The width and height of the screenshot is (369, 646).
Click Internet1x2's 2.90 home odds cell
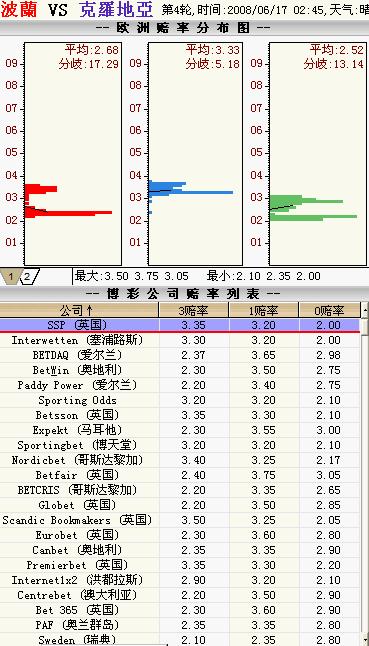[194, 580]
